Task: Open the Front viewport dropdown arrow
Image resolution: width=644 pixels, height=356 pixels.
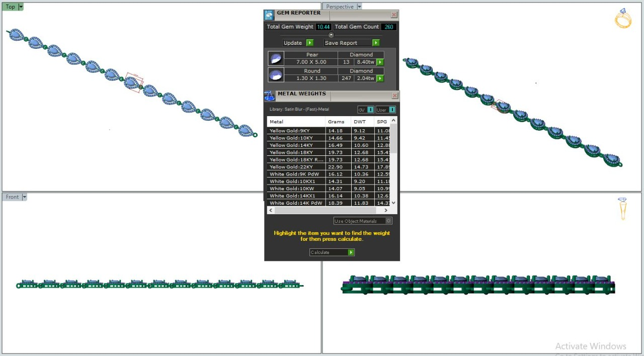Action: (24, 197)
